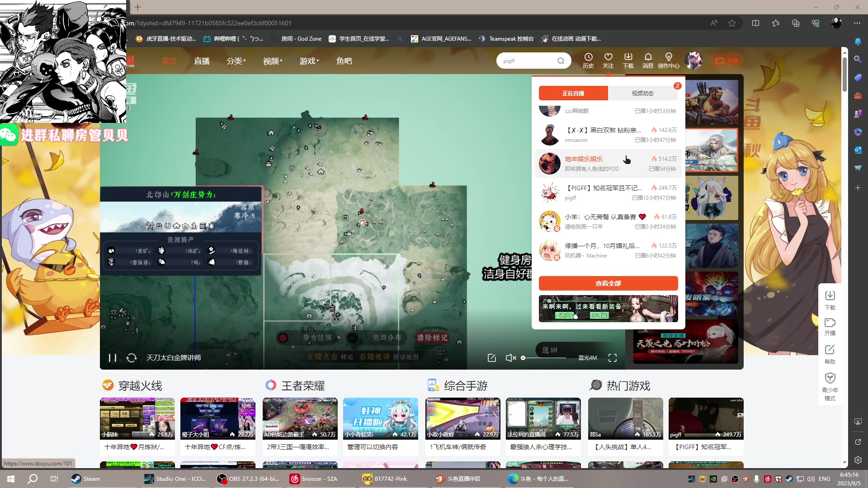Enter fullscreen in video player
This screenshot has height=488, width=868.
tap(613, 358)
